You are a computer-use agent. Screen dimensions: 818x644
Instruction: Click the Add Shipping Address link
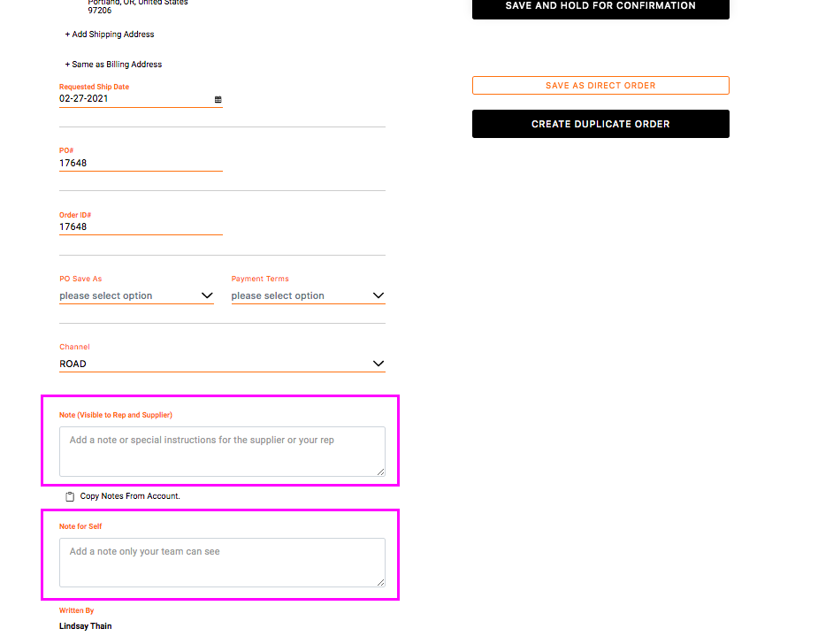point(110,34)
